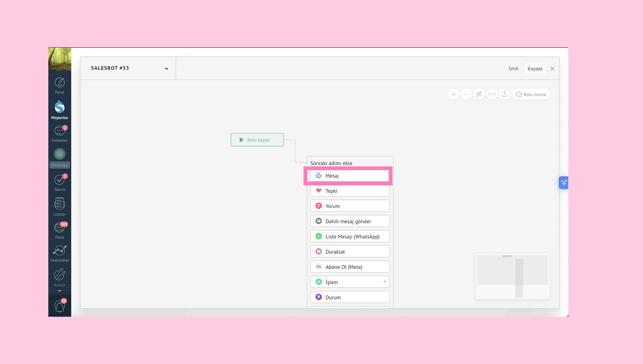Click the Botu önizle button
643x364 pixels.
531,94
